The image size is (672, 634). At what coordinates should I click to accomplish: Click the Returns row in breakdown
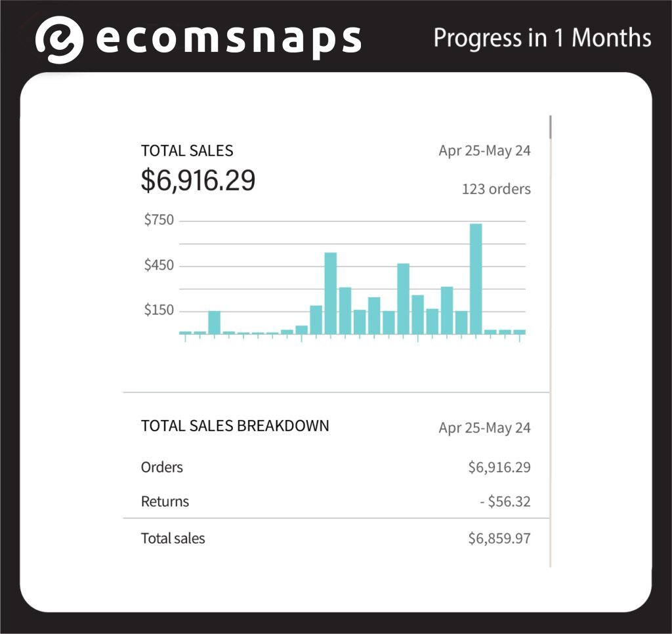[x=336, y=501]
